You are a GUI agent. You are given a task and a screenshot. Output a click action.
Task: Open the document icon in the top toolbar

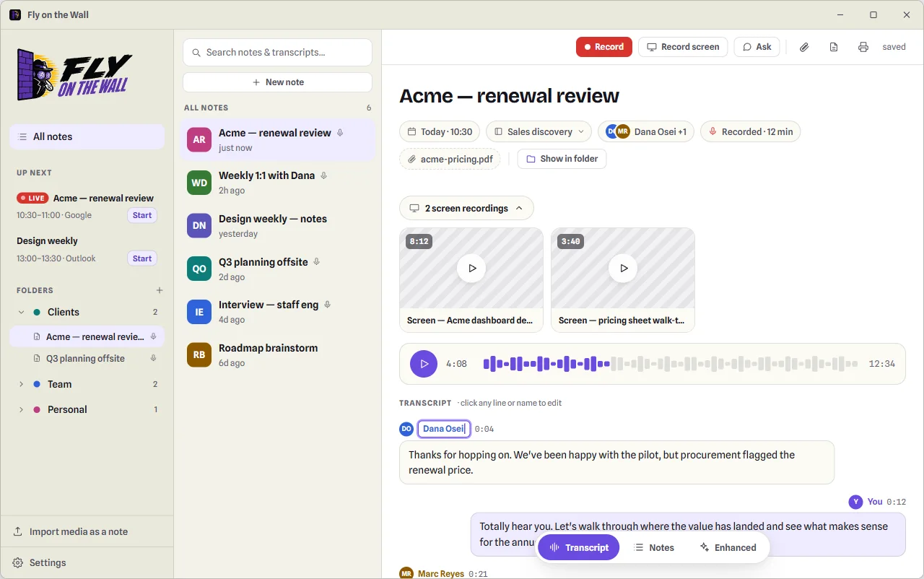[x=834, y=47]
